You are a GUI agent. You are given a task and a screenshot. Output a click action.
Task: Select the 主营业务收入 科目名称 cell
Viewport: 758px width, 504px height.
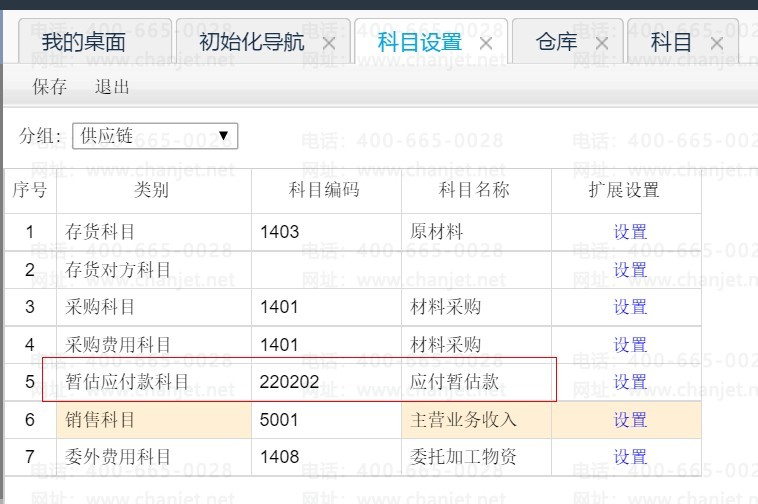[x=476, y=420]
